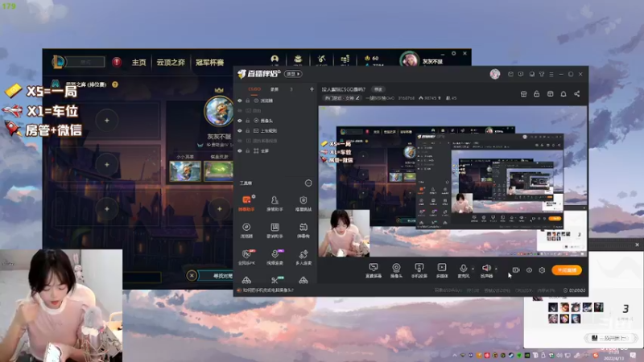Click the multimedia source button in bottom toolbar
Screen dimensions: 644x362
coord(442,270)
